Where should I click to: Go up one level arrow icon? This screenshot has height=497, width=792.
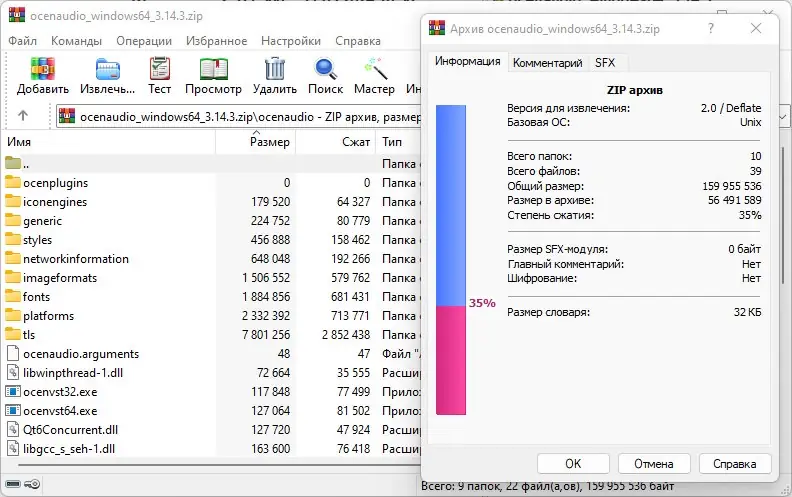click(x=23, y=116)
